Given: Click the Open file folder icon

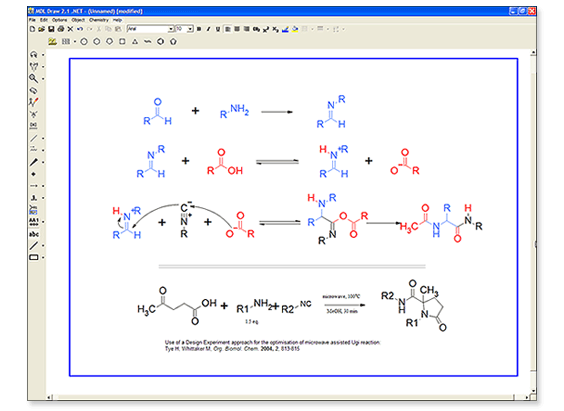Looking at the screenshot, I should tap(41, 29).
